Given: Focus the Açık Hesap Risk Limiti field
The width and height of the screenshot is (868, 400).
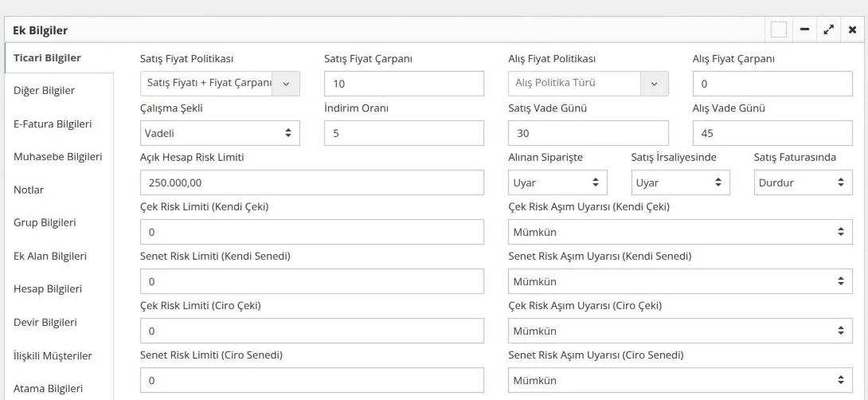Looking at the screenshot, I should tap(312, 182).
